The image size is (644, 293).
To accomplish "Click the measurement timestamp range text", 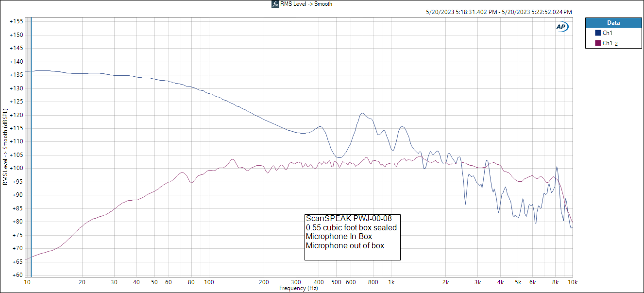I will [499, 12].
